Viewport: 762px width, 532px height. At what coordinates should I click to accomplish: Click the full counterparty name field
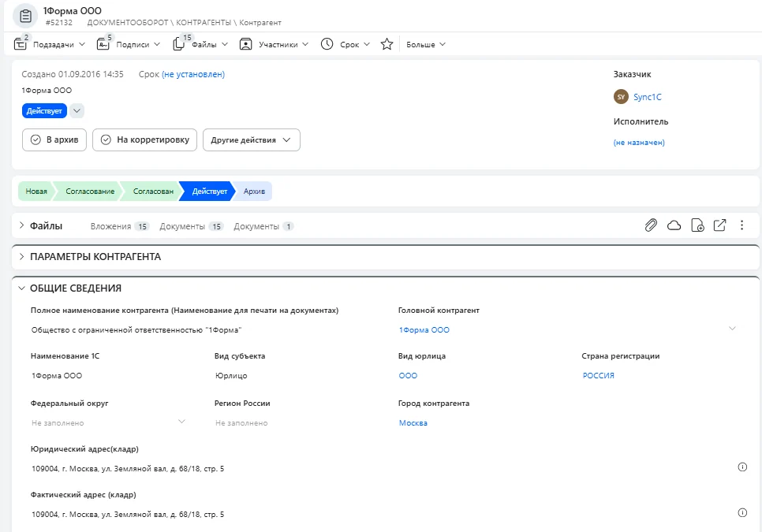point(136,330)
